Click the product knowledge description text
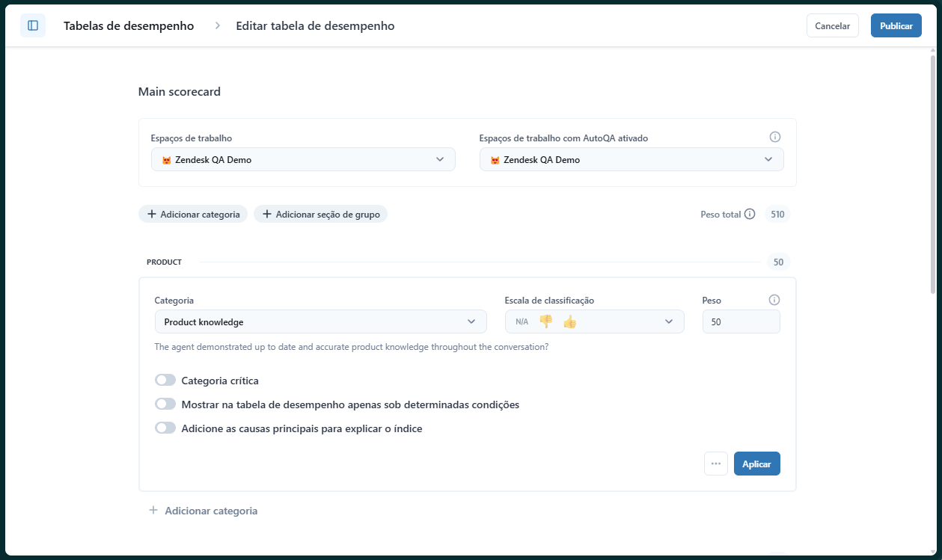This screenshot has width=942, height=560. click(351, 347)
